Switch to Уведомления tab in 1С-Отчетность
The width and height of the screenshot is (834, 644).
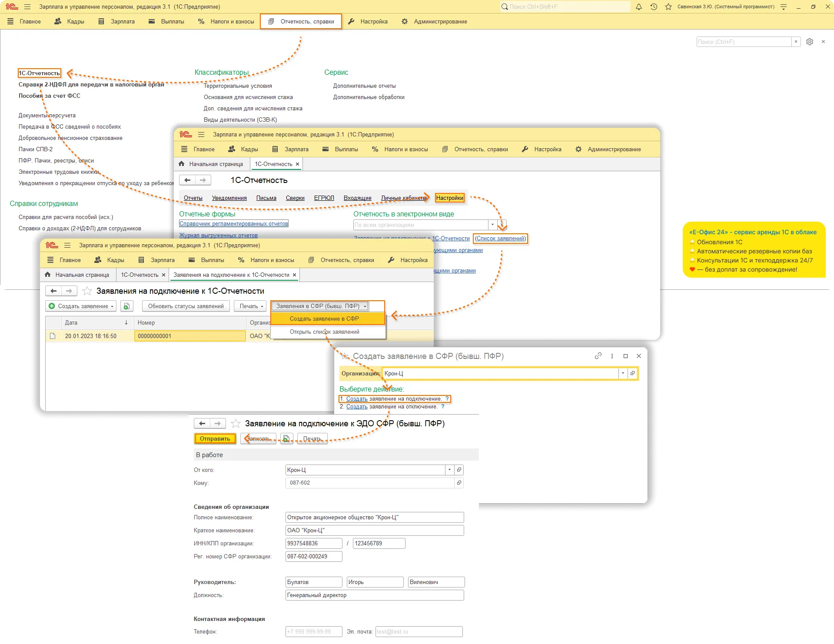click(229, 198)
